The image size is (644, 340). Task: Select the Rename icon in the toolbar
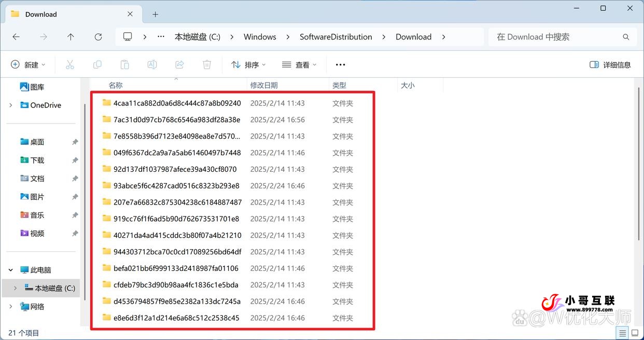tap(152, 64)
